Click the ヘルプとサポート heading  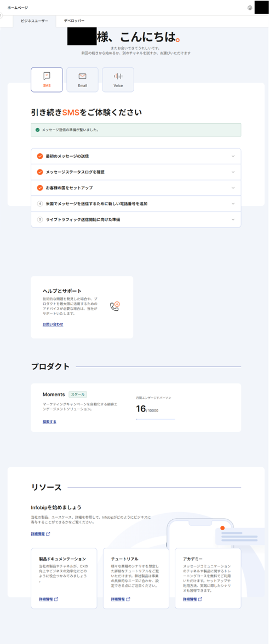[x=62, y=291]
